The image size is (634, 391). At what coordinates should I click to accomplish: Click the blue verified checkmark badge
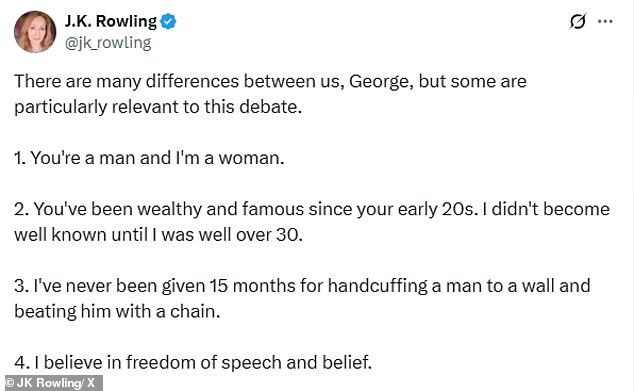168,21
